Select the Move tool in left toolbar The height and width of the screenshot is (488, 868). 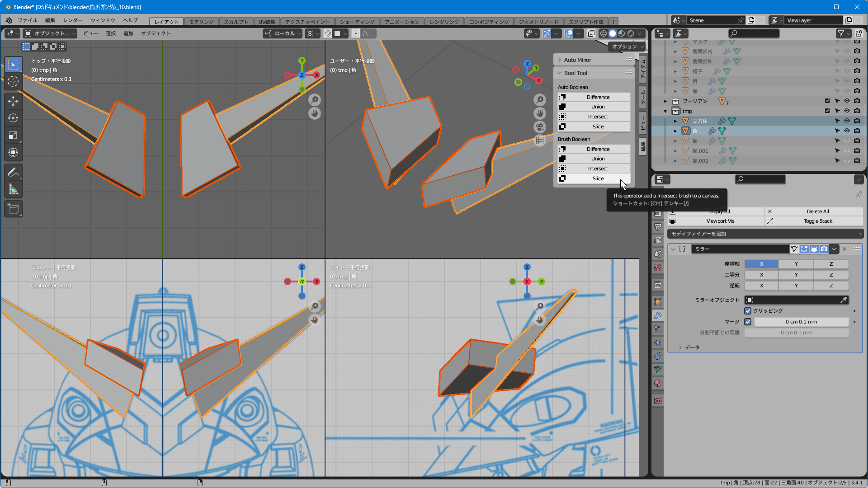click(x=13, y=101)
